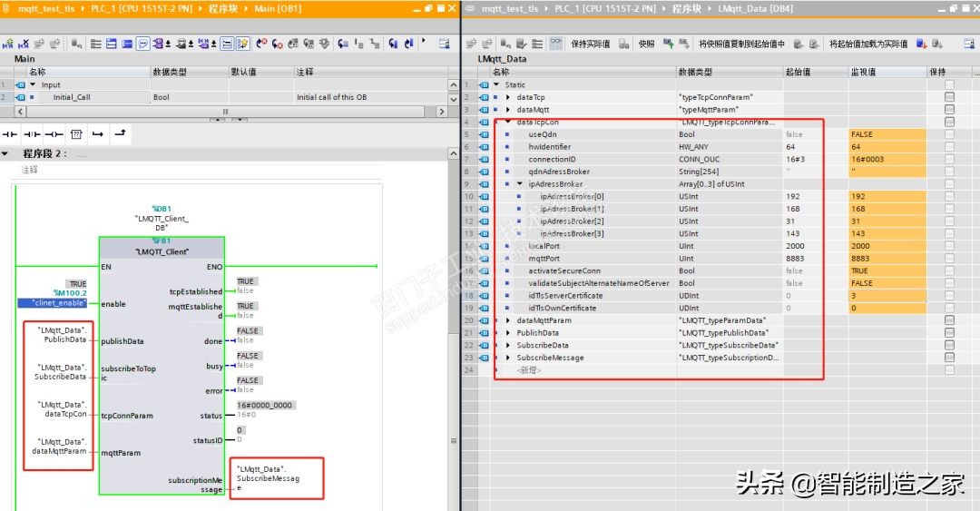Insert open branch
This screenshot has width=980, height=511.
click(97, 133)
